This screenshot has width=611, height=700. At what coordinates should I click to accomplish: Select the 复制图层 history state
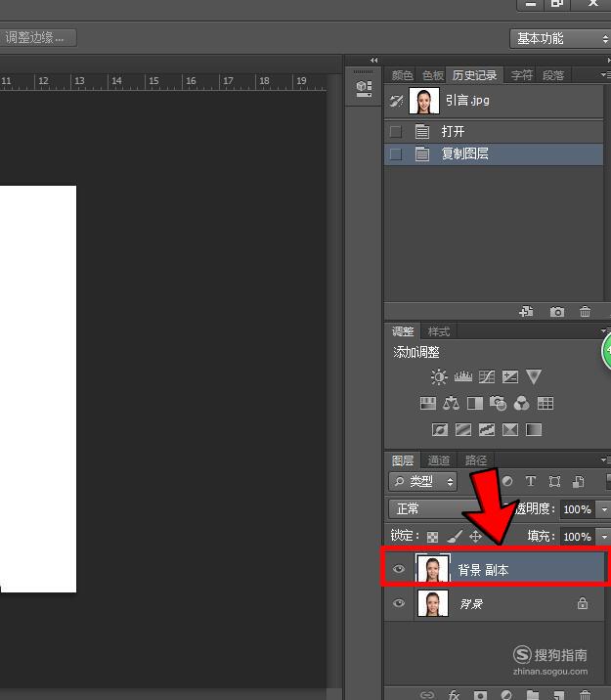coord(494,154)
